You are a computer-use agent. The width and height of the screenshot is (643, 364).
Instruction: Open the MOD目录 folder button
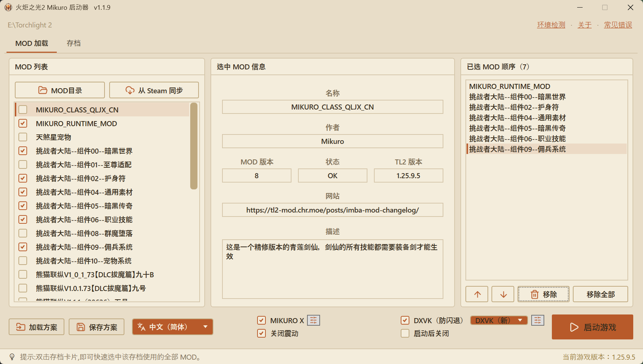pyautogui.click(x=60, y=90)
